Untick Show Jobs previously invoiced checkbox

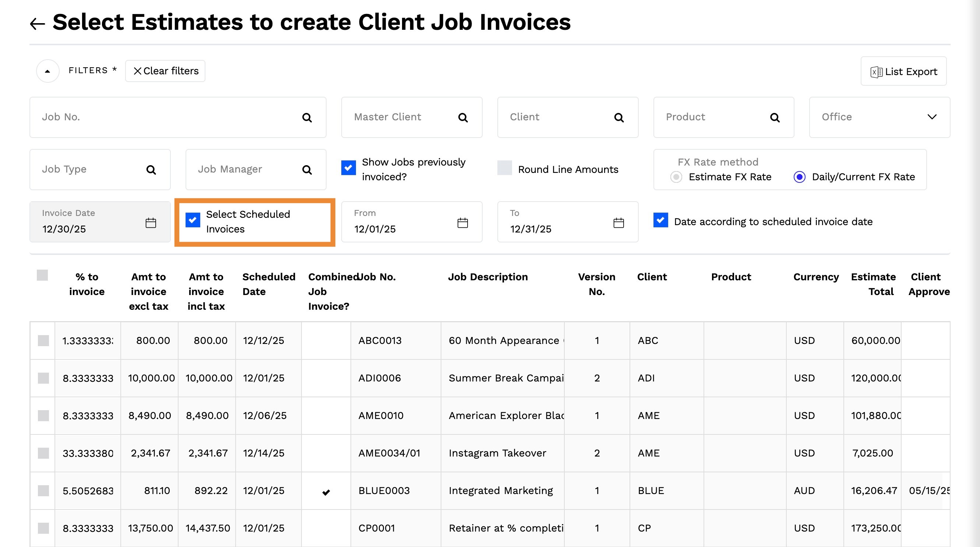tap(349, 168)
